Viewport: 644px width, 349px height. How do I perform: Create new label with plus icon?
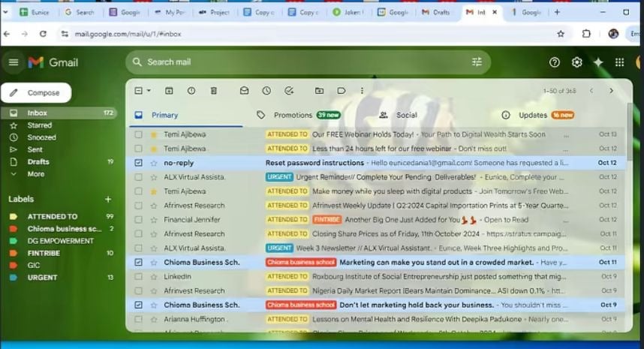[x=108, y=199]
